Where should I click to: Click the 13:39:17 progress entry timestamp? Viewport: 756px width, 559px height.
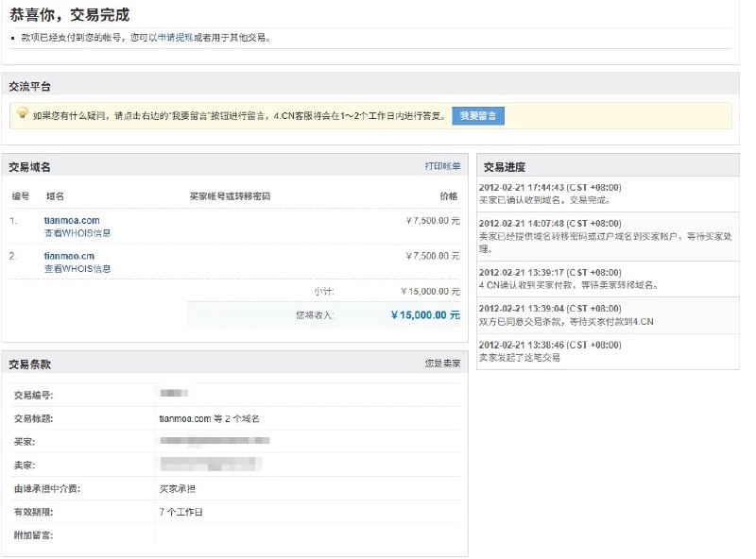(550, 273)
